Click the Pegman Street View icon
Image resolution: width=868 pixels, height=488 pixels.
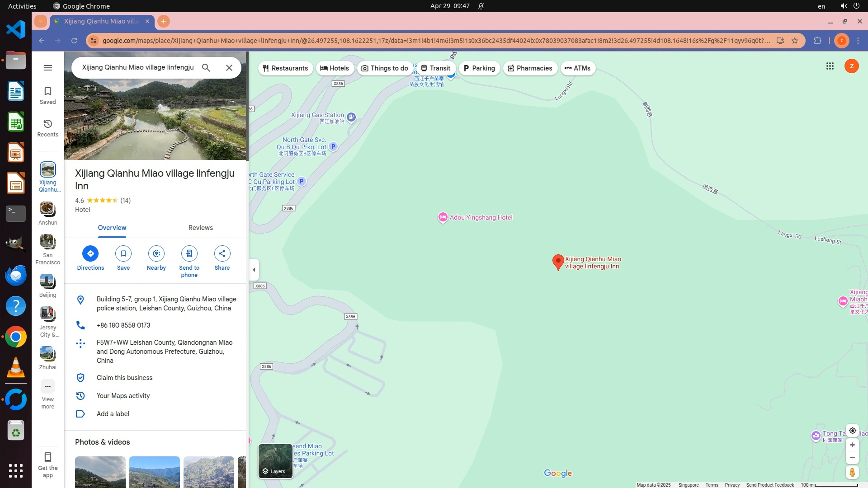pyautogui.click(x=852, y=473)
